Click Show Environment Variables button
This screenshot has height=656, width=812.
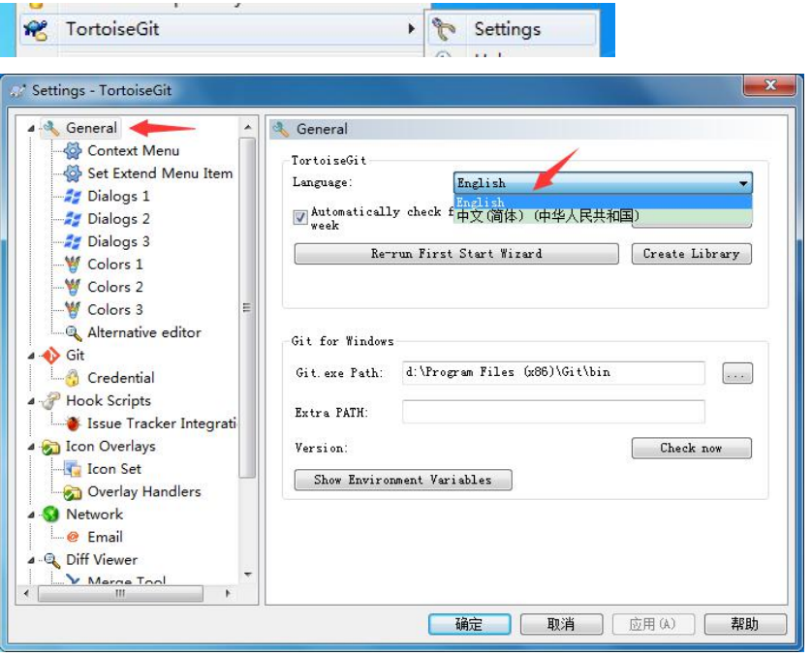click(x=403, y=480)
